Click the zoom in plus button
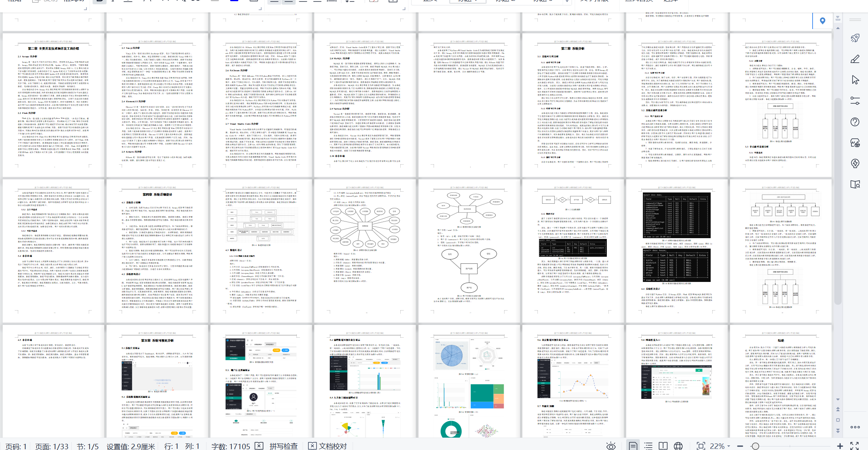 [x=840, y=446]
